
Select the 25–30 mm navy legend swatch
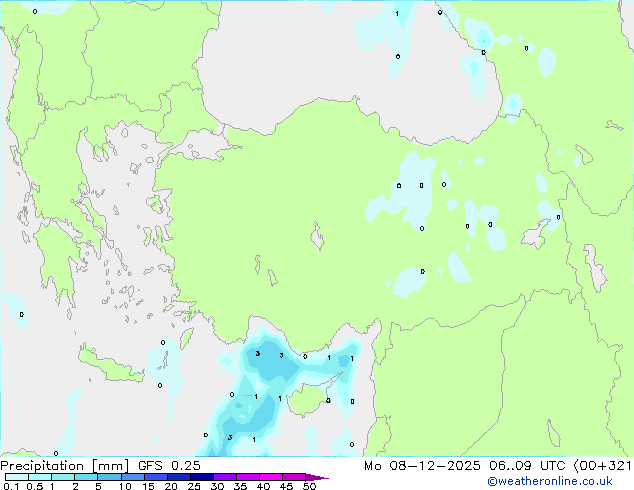tap(201, 477)
